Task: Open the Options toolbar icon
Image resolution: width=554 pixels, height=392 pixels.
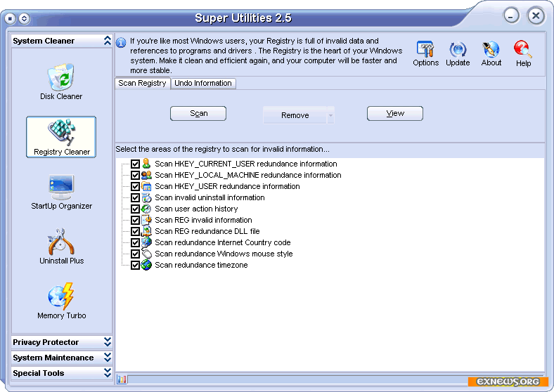Action: pos(425,53)
